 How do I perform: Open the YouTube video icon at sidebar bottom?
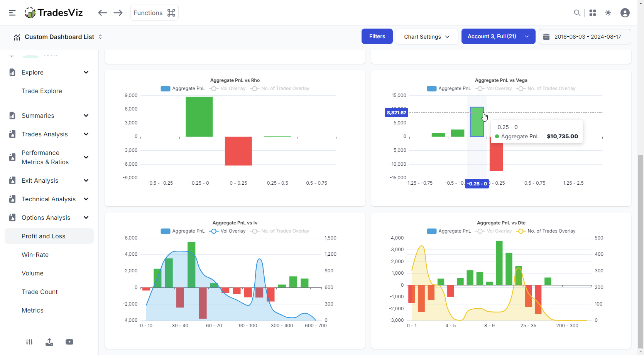(x=69, y=342)
